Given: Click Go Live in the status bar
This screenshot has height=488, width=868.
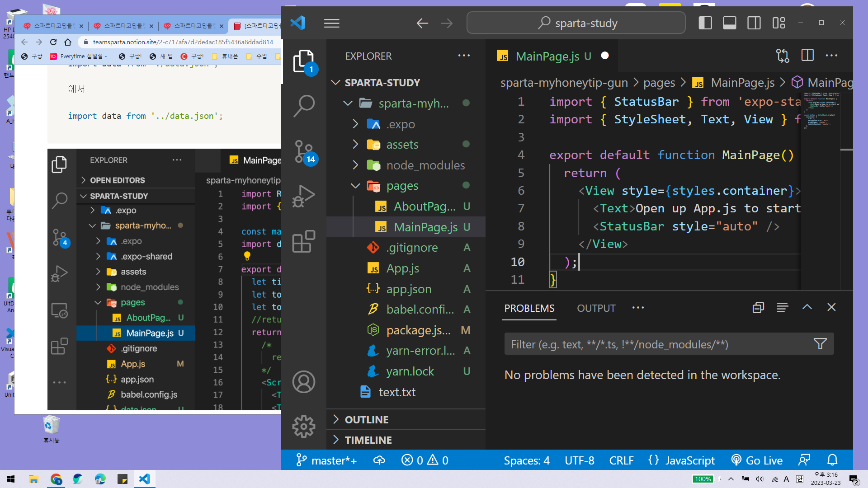Looking at the screenshot, I should click(757, 460).
